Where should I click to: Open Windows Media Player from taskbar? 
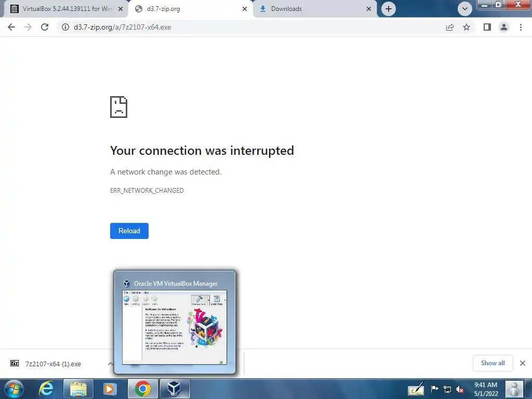click(x=109, y=389)
